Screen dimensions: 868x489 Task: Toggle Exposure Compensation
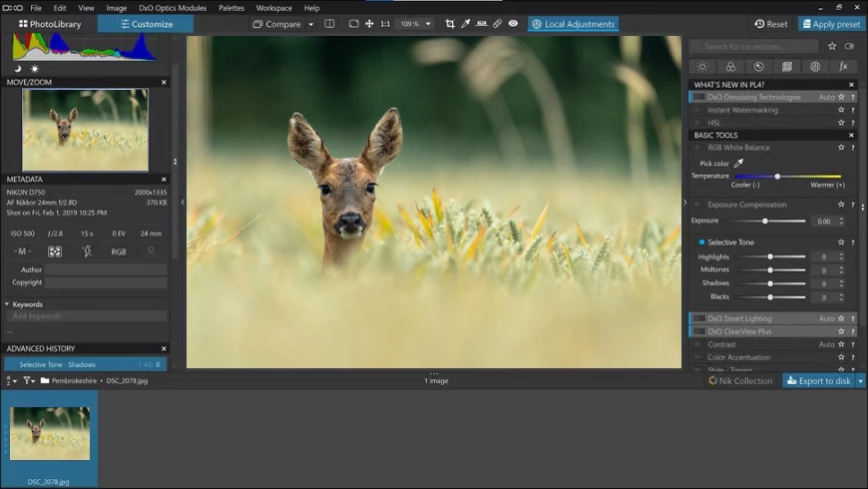tap(699, 205)
